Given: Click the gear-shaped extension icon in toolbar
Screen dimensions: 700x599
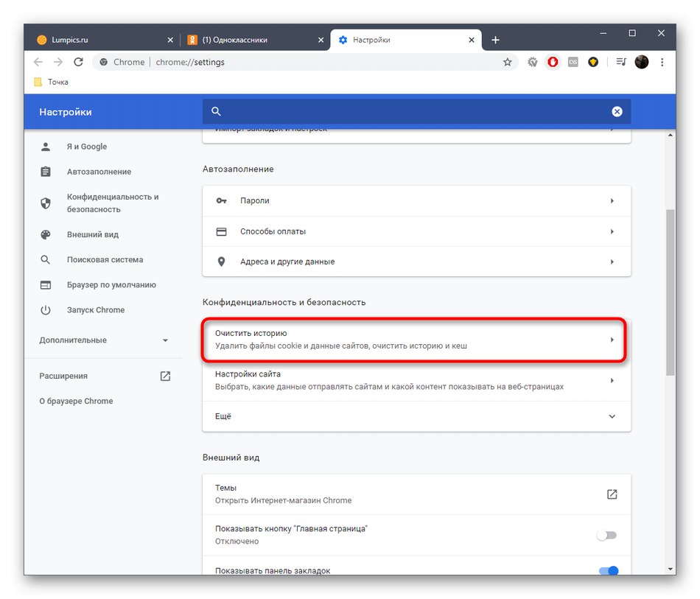Looking at the screenshot, I should coord(532,62).
